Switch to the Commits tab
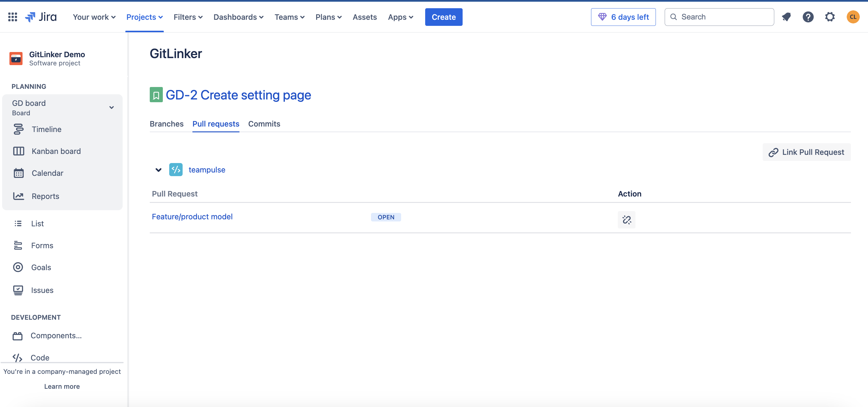This screenshot has width=868, height=407. 264,124
